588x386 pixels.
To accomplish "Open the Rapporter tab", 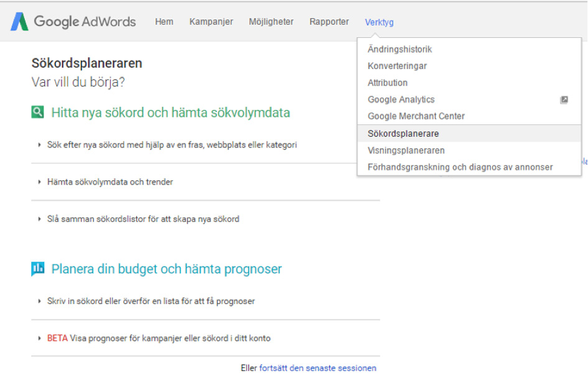I will (x=329, y=22).
